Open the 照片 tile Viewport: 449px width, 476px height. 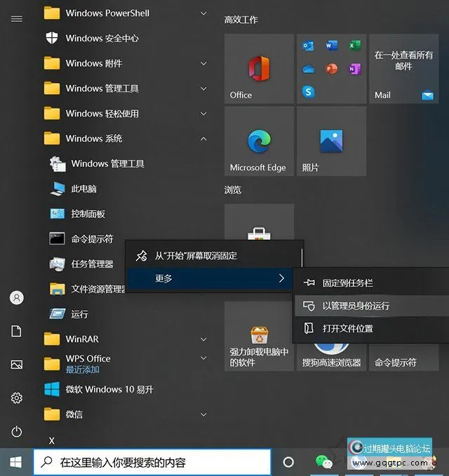click(331, 141)
